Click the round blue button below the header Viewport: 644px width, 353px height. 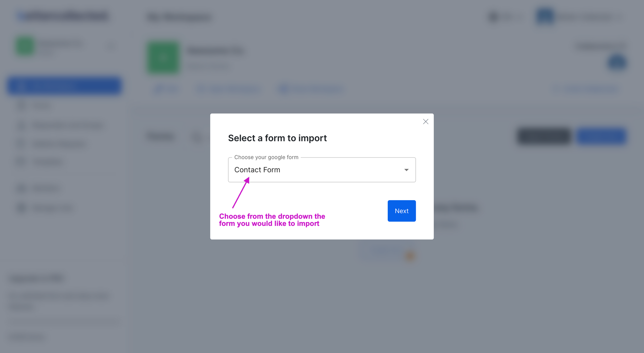(x=617, y=62)
